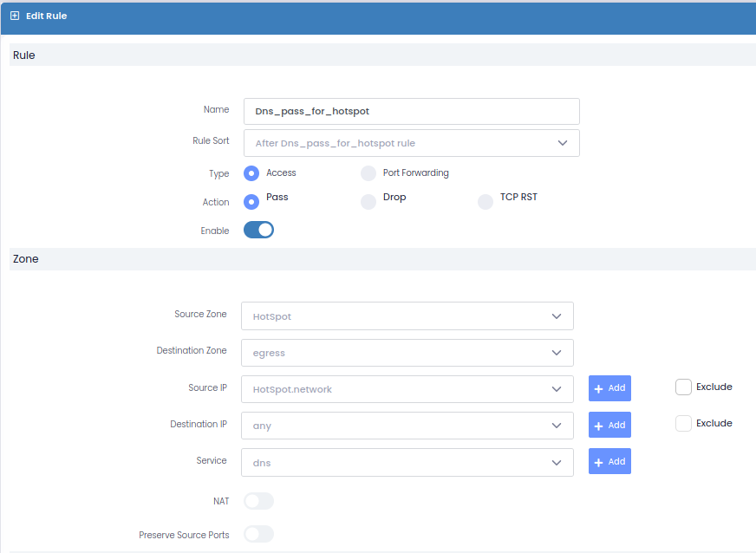
Task: Choose TCP RST as the action
Action: pyautogui.click(x=486, y=202)
